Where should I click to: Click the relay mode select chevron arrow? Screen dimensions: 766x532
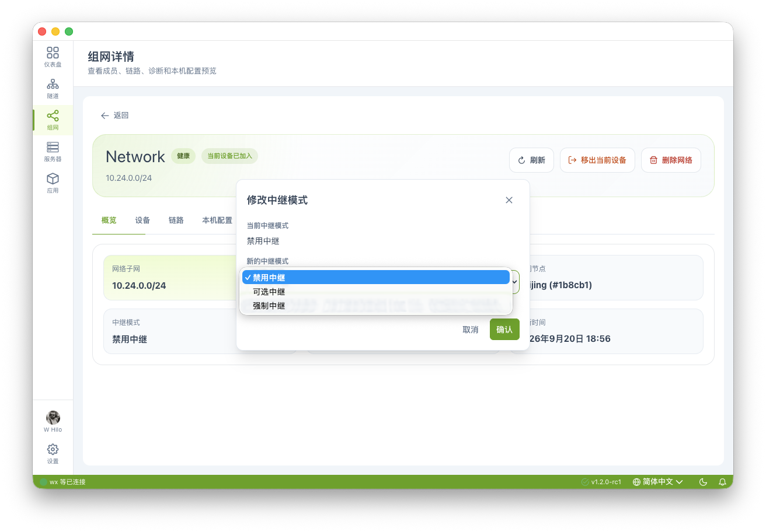point(515,281)
